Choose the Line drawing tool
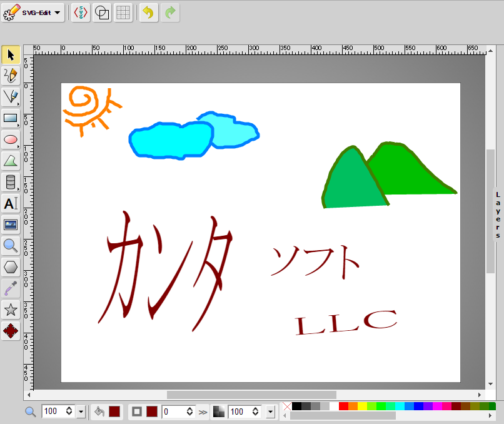This screenshot has height=424, width=504. click(x=11, y=97)
